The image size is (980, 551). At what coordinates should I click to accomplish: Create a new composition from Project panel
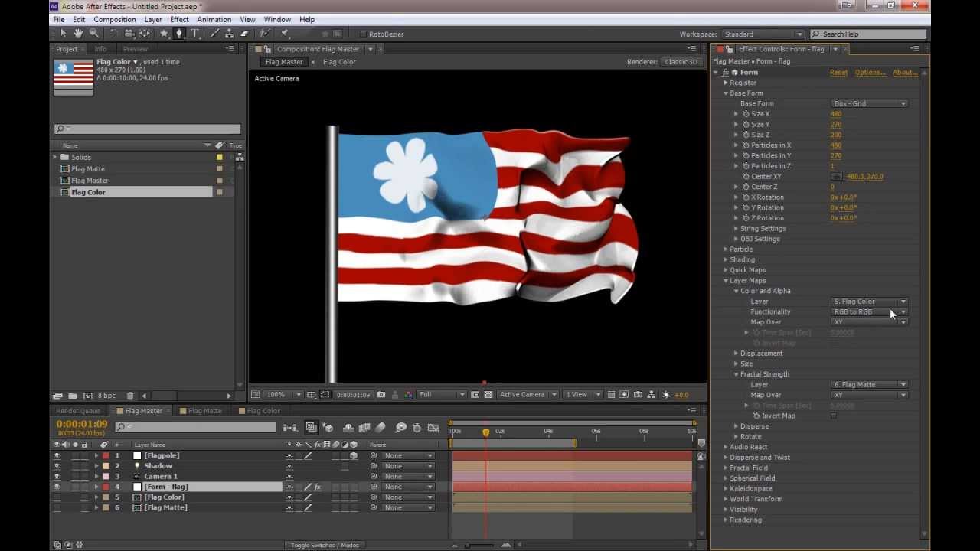click(87, 396)
